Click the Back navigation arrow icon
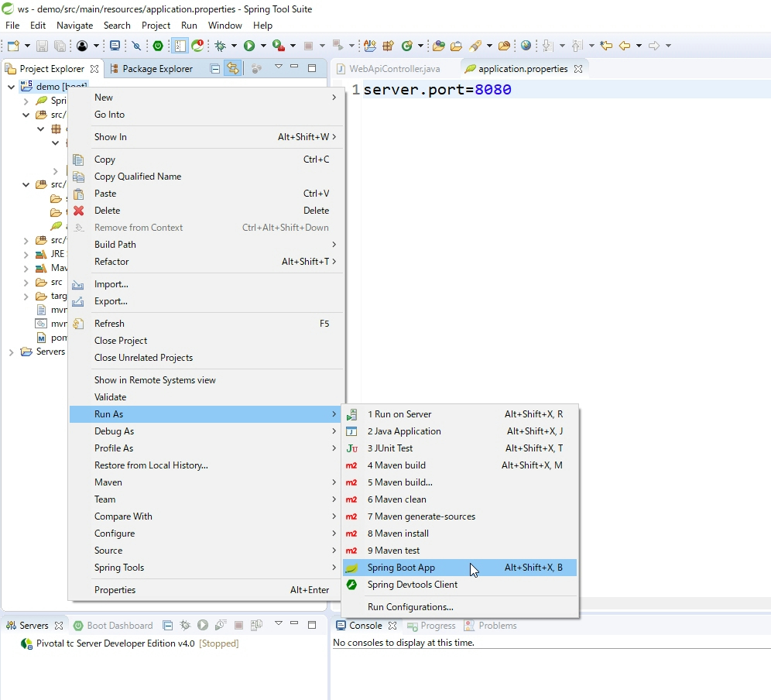The image size is (771, 700). pos(625,46)
